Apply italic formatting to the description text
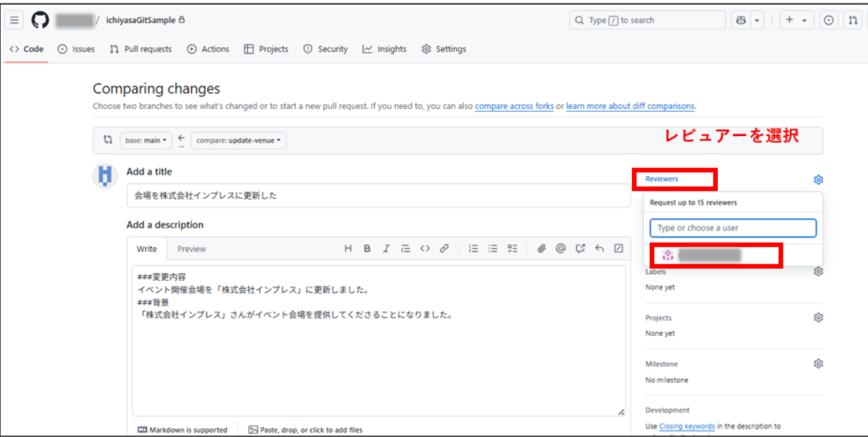This screenshot has height=437, width=868. pos(385,248)
